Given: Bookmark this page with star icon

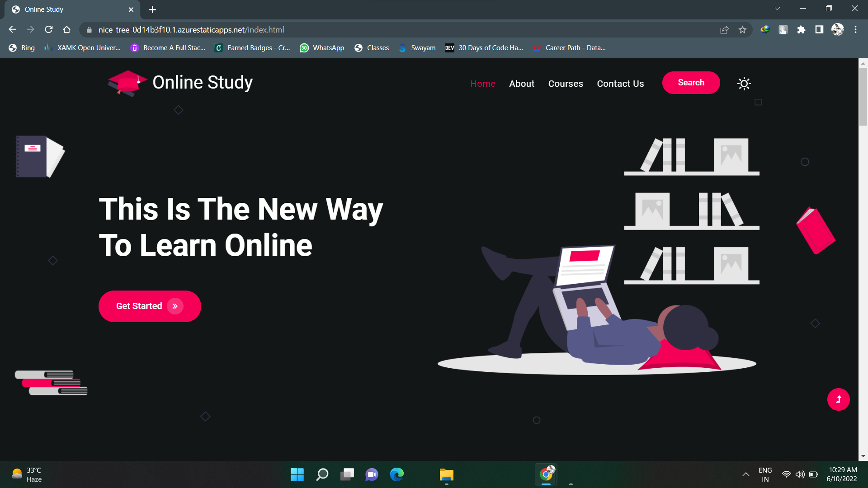Looking at the screenshot, I should click(742, 30).
